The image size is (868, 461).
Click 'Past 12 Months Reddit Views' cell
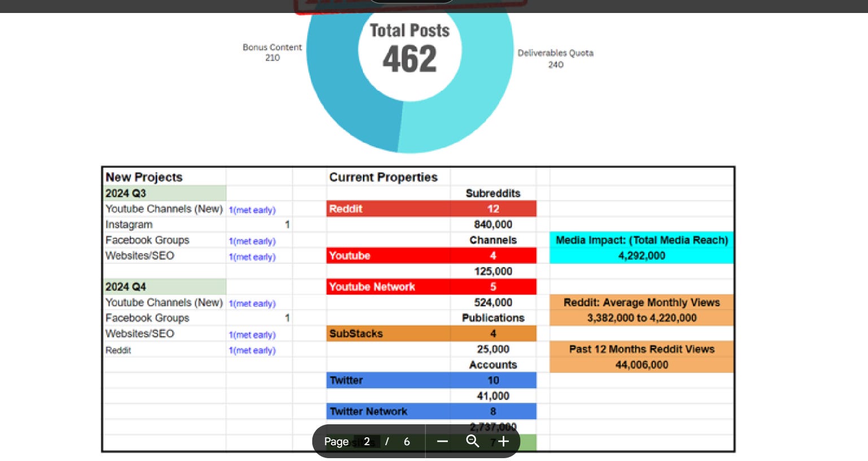pyautogui.click(x=642, y=350)
